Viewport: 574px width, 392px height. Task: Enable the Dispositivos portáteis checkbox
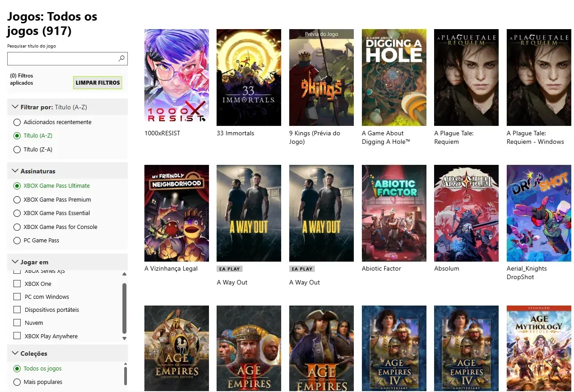point(17,310)
